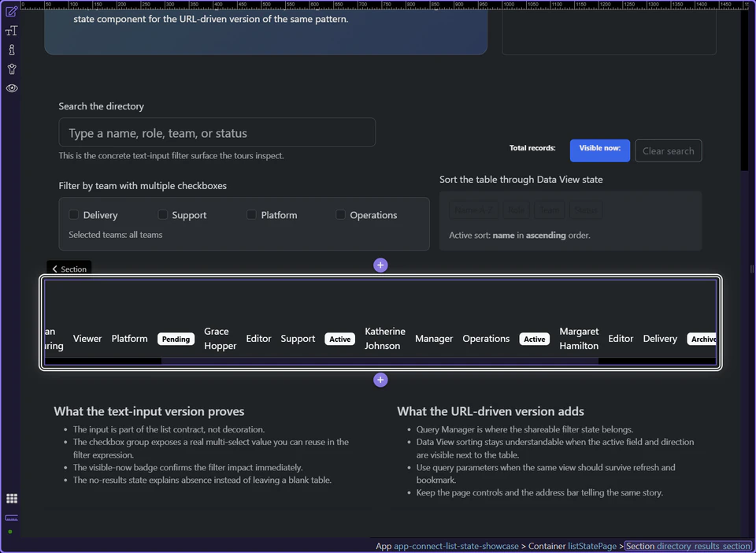756x553 pixels.
Task: Click Editor role next to Grace Hopper
Action: click(259, 339)
